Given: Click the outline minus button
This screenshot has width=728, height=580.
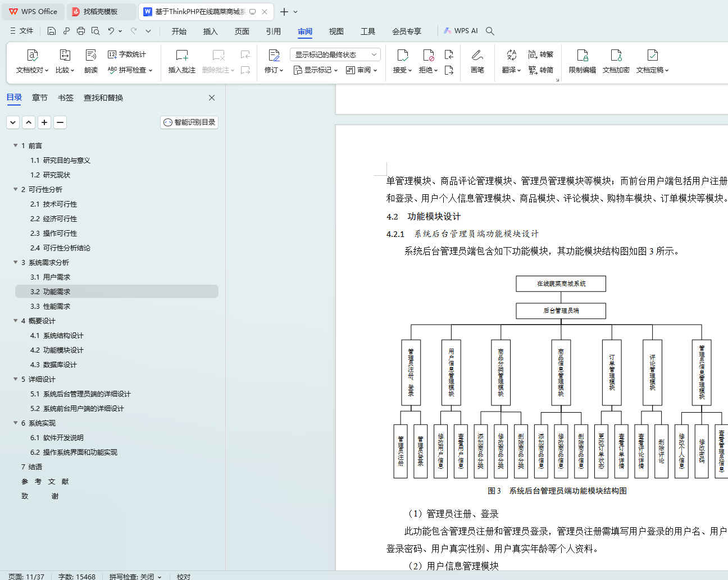Looking at the screenshot, I should pyautogui.click(x=60, y=122).
